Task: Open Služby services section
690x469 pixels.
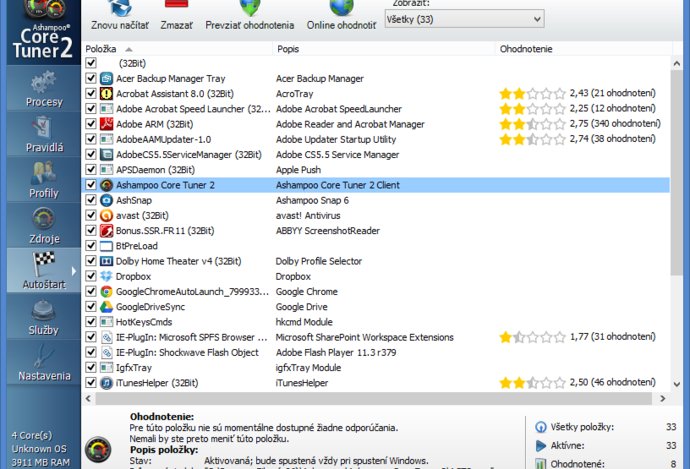Action: coord(43,318)
